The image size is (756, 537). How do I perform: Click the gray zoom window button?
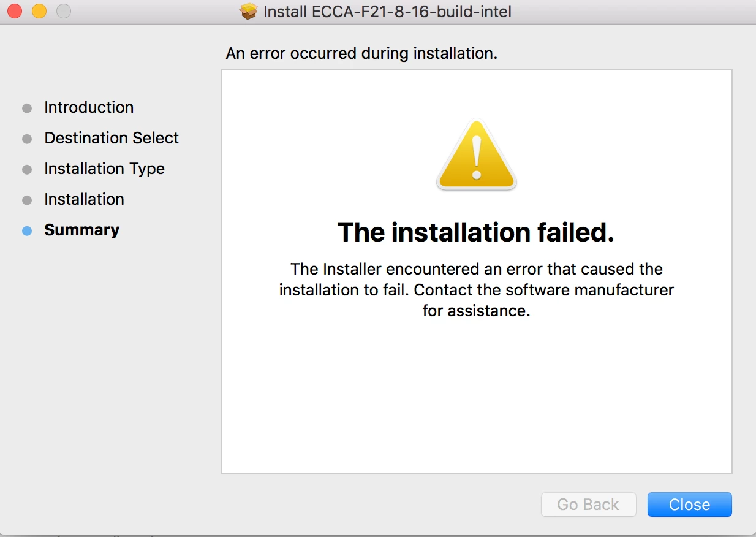(x=64, y=11)
